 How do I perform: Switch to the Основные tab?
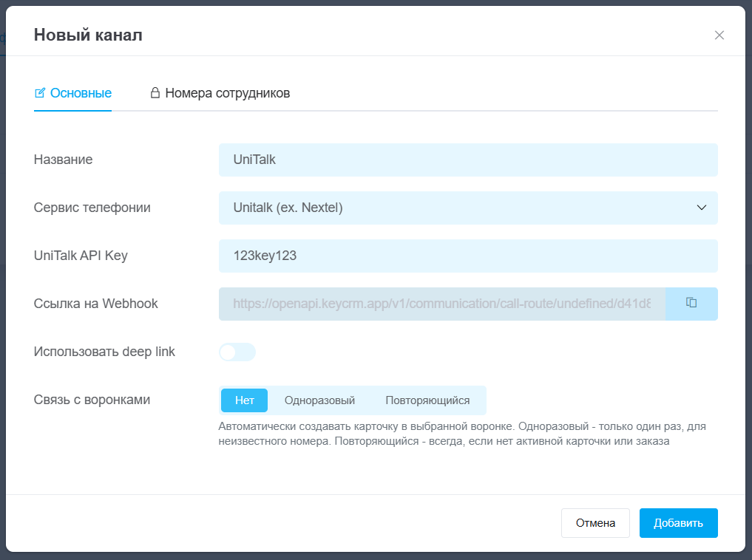pos(80,93)
